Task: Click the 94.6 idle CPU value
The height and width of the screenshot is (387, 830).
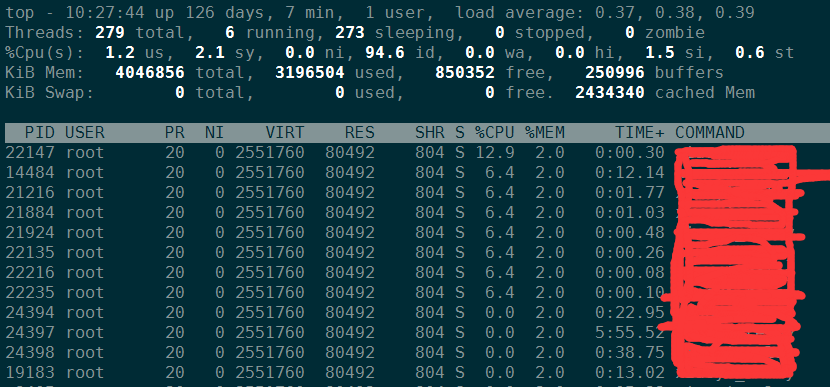Action: [385, 52]
